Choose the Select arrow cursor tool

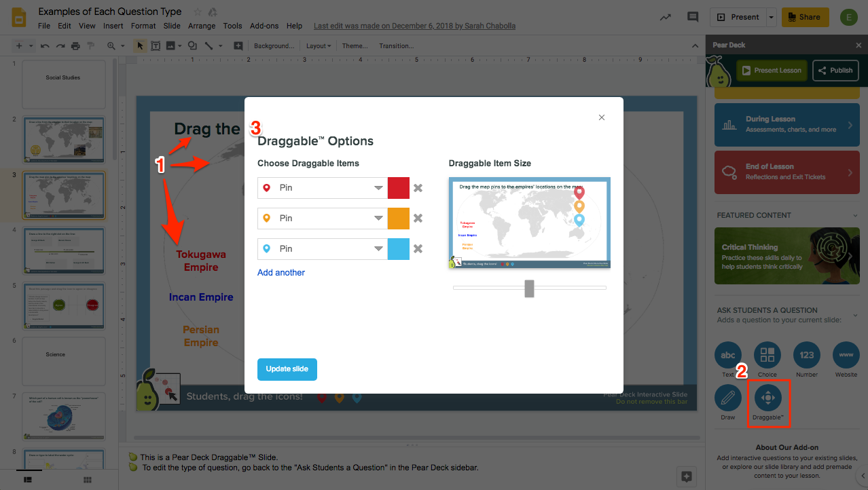coord(140,46)
